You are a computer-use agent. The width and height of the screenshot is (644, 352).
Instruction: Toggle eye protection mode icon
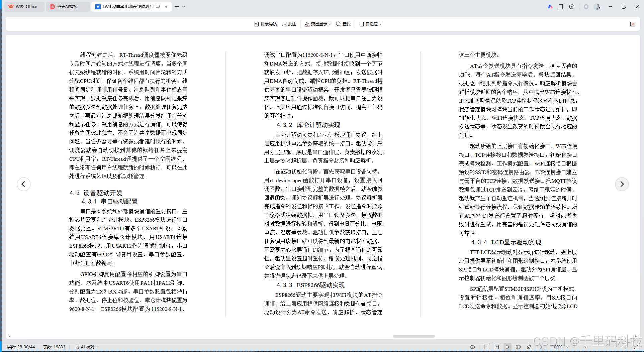tap(472, 347)
